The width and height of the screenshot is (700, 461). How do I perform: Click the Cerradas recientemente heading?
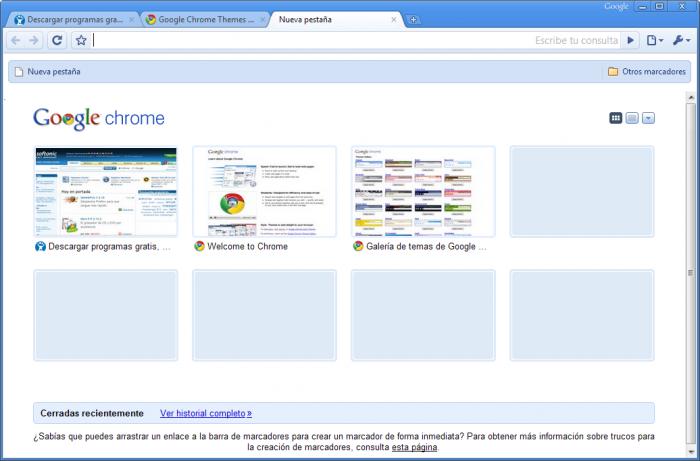(x=92, y=413)
